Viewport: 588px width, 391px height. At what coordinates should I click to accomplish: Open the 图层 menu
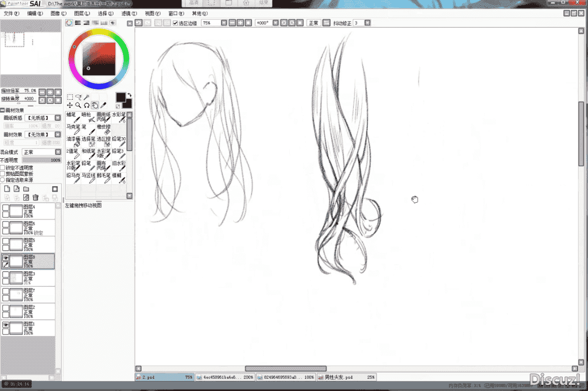[82, 13]
